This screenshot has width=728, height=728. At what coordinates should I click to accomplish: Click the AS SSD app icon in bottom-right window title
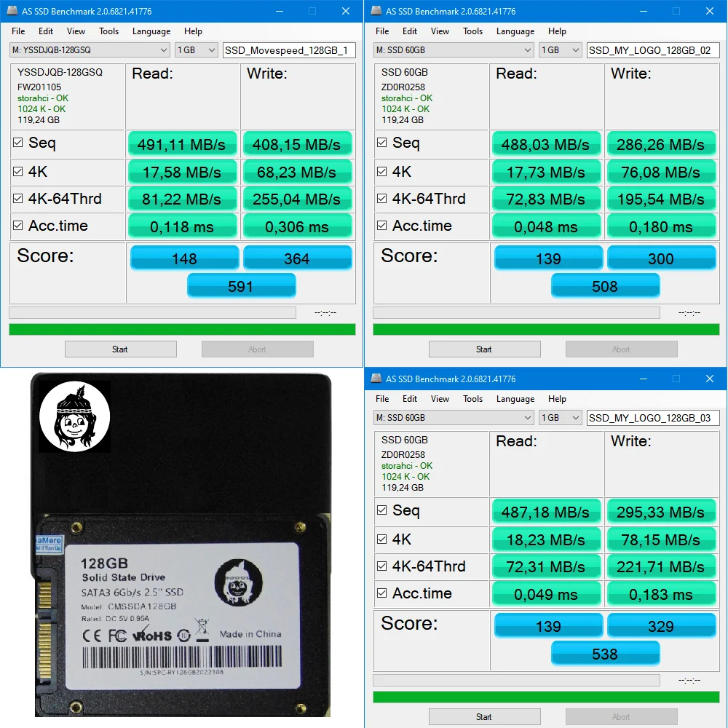click(376, 379)
